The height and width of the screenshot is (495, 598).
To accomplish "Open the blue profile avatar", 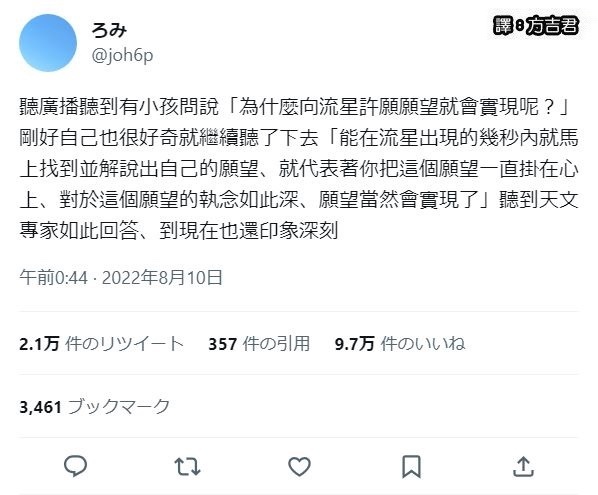I will tap(48, 43).
